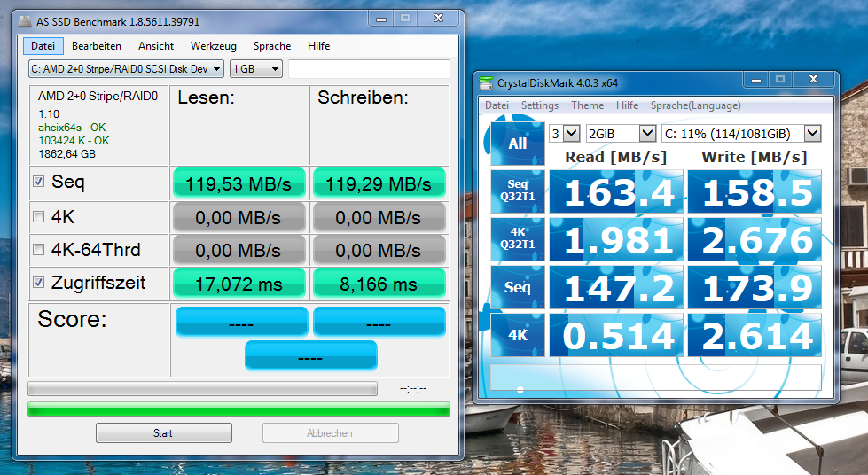Open Hilfe menu in AS SSD Benchmark
The width and height of the screenshot is (868, 475).
[x=319, y=46]
